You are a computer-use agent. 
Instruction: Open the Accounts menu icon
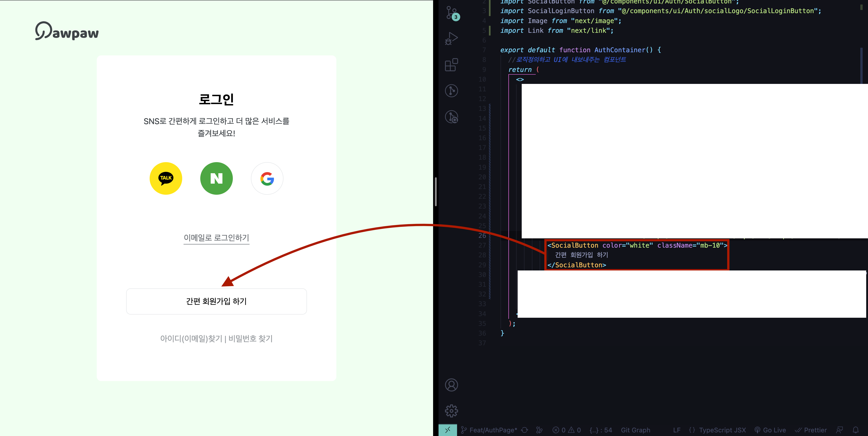[x=452, y=385]
